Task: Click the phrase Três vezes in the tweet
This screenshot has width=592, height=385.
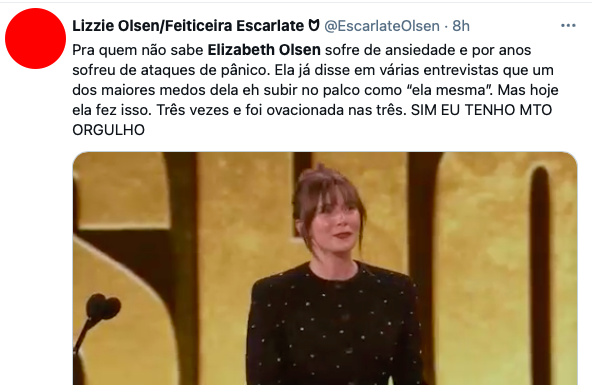Action: click(x=193, y=110)
